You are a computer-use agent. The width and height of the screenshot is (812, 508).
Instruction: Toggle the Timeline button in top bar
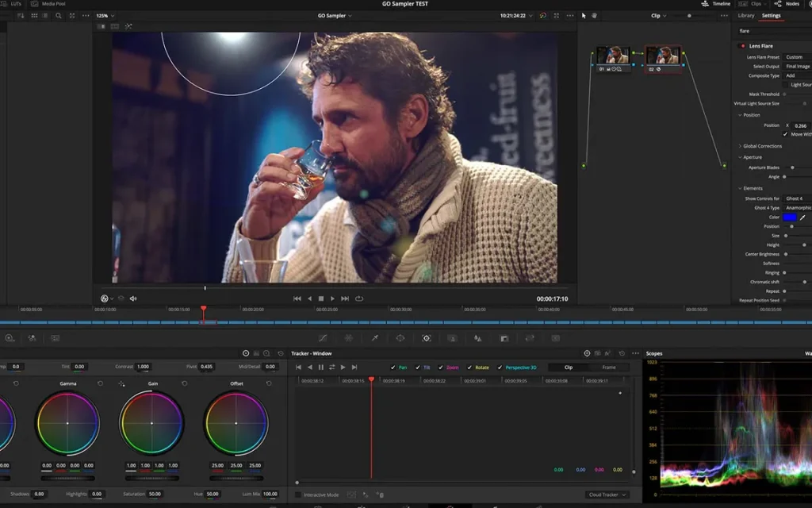(716, 4)
